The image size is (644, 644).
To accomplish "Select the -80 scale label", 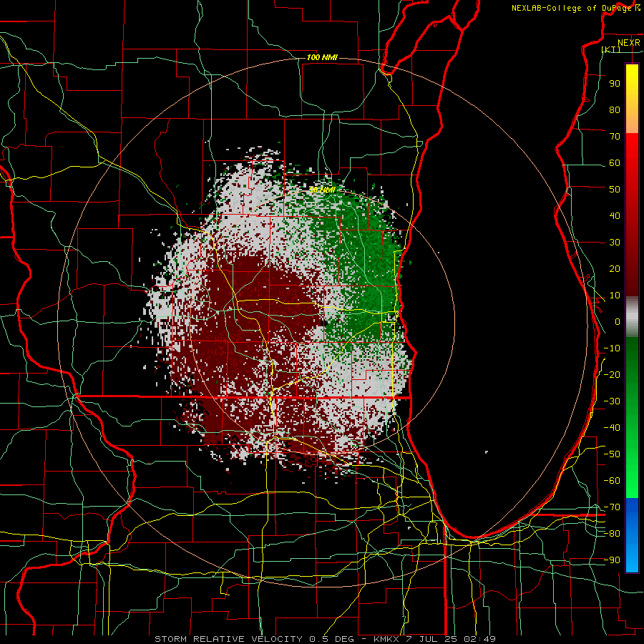I will coord(612,534).
